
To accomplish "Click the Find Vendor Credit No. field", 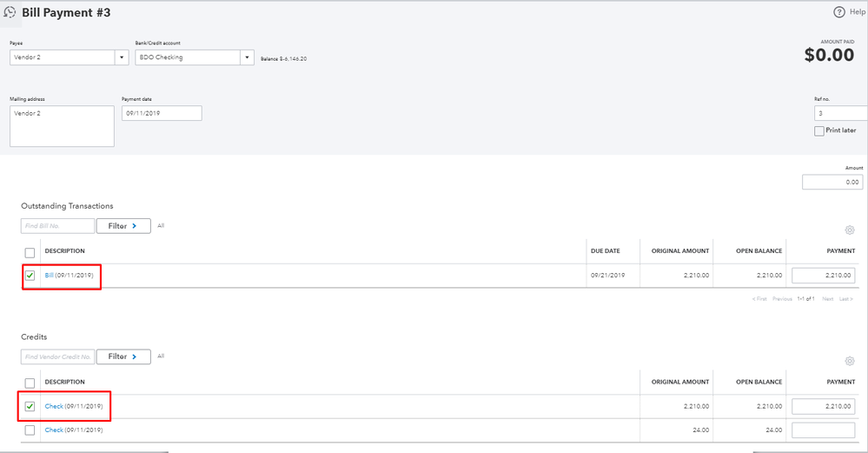I will coord(57,356).
